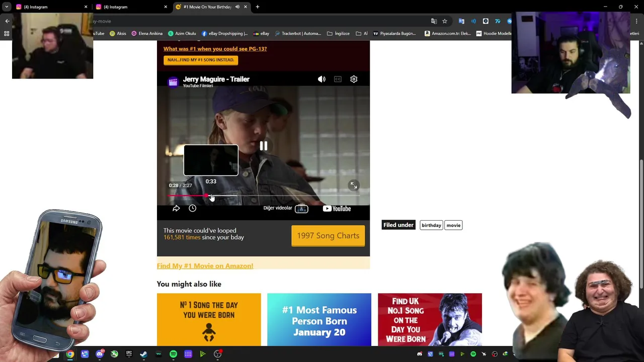Switch to the second Instagram tab

point(131,7)
